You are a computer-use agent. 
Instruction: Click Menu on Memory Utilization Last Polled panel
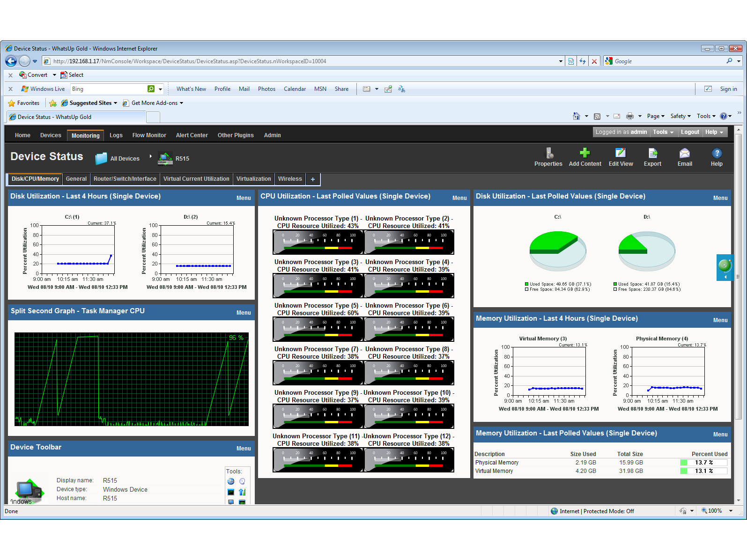tap(720, 435)
